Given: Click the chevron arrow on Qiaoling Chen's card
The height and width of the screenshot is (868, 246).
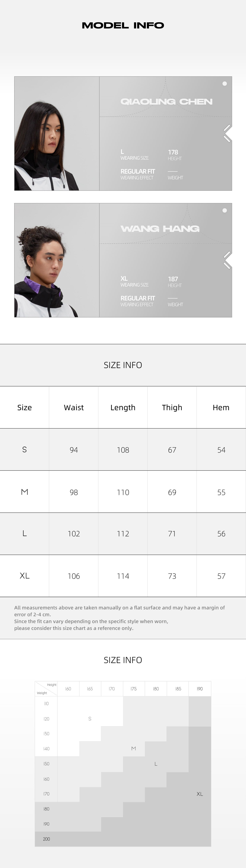Looking at the screenshot, I should (227, 133).
